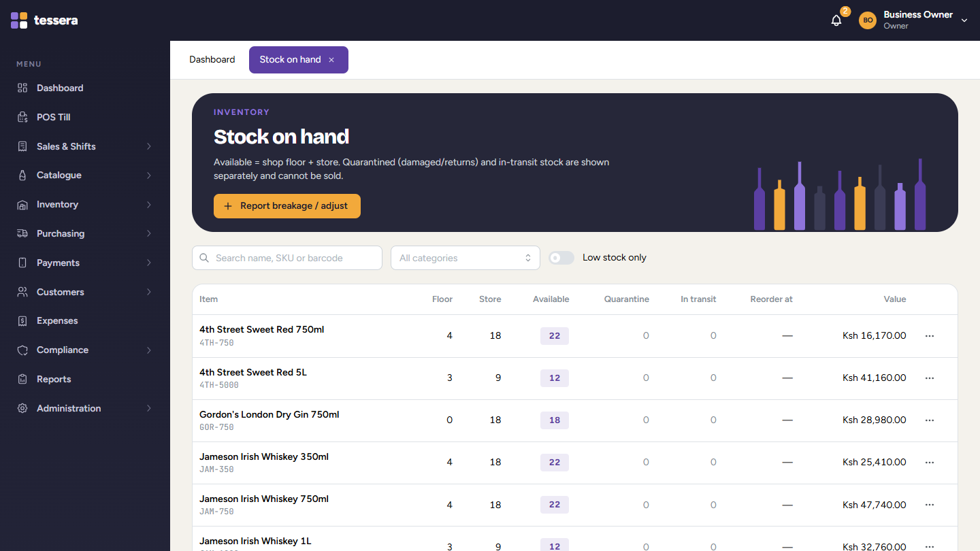
Task: Close the Stock on hand tab
Action: click(x=331, y=60)
